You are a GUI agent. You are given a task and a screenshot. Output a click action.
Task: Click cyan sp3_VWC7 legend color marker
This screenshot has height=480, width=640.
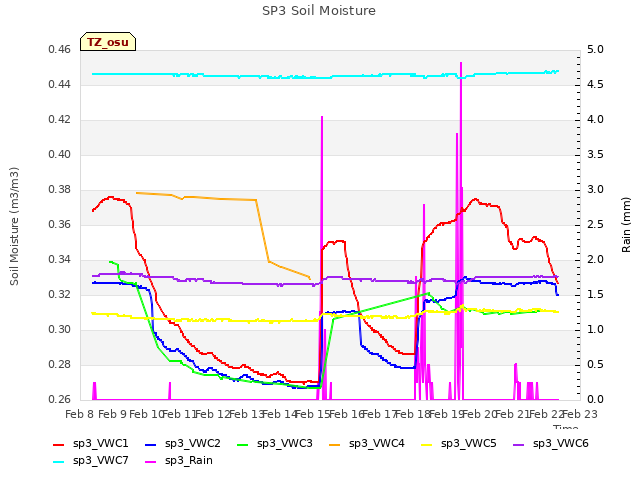pyautogui.click(x=59, y=462)
